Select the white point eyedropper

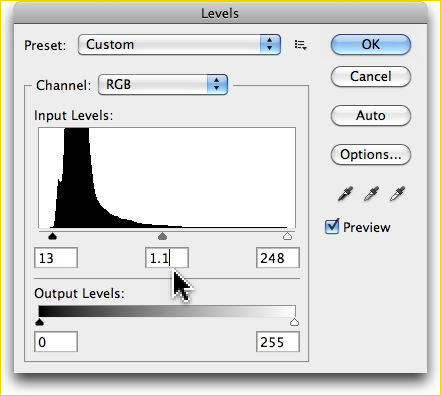(x=397, y=194)
